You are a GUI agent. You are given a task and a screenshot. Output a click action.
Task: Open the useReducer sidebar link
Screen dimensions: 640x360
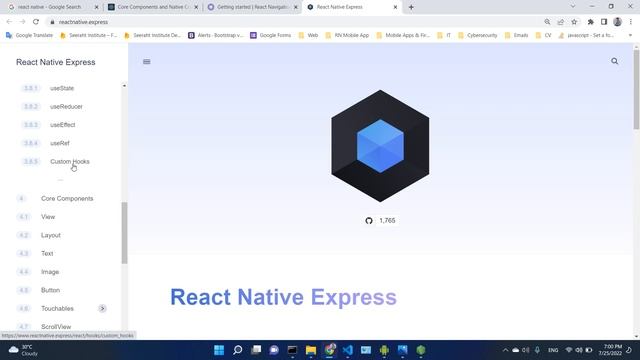[x=66, y=107]
